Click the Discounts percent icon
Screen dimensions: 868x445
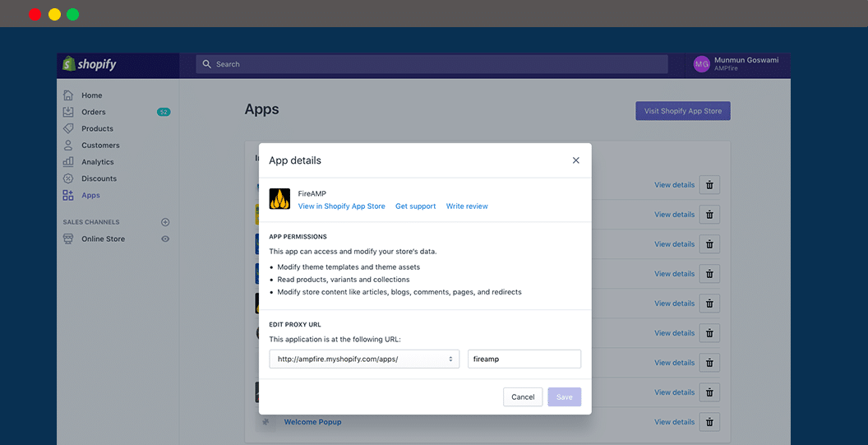tap(68, 178)
